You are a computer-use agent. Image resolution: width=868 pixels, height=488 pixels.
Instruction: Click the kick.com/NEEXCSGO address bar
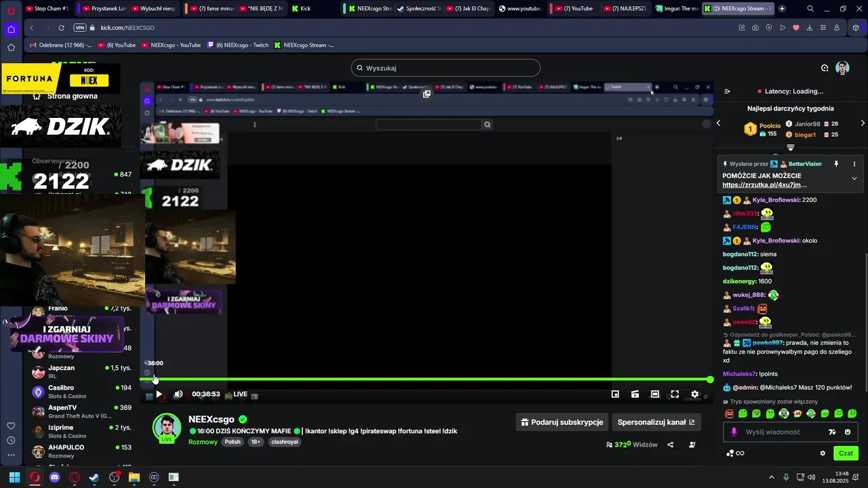click(x=127, y=28)
